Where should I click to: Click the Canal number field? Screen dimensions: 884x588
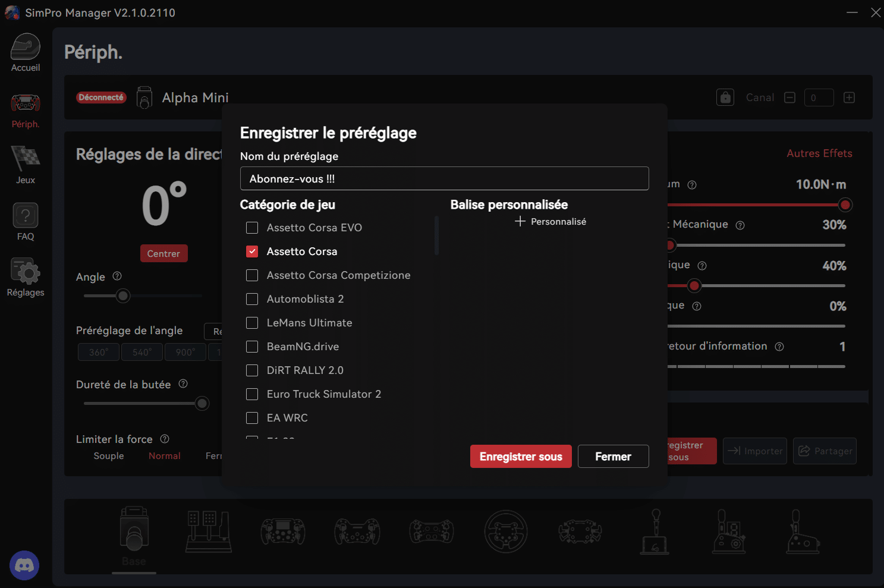[819, 98]
